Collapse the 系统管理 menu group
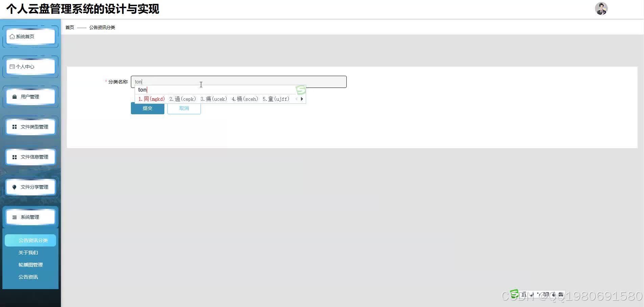Screen dimensions: 644x307 [x=30, y=217]
